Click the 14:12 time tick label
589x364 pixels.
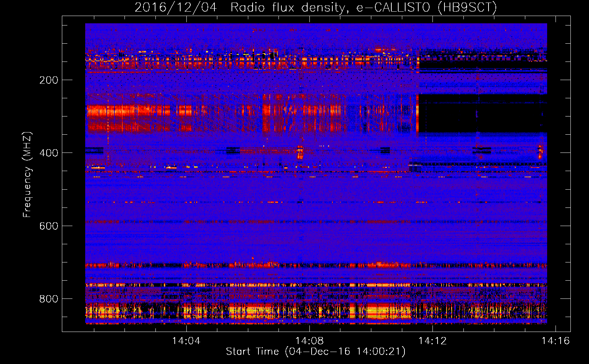432,341
